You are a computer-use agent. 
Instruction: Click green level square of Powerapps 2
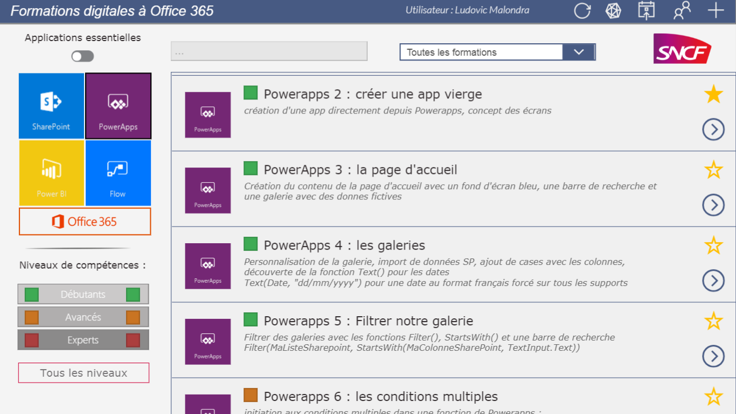[x=251, y=93]
